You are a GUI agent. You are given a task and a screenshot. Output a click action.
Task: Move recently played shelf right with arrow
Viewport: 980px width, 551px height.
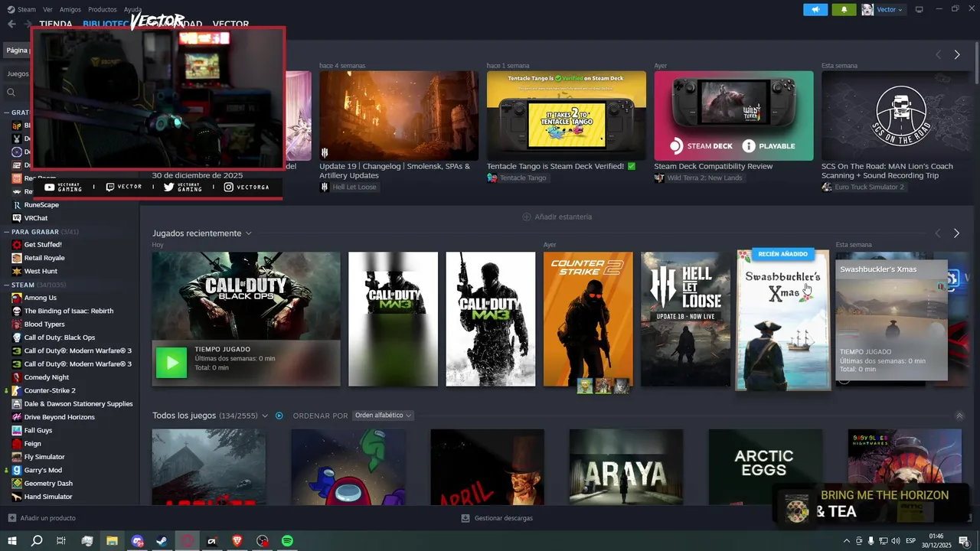pos(956,233)
